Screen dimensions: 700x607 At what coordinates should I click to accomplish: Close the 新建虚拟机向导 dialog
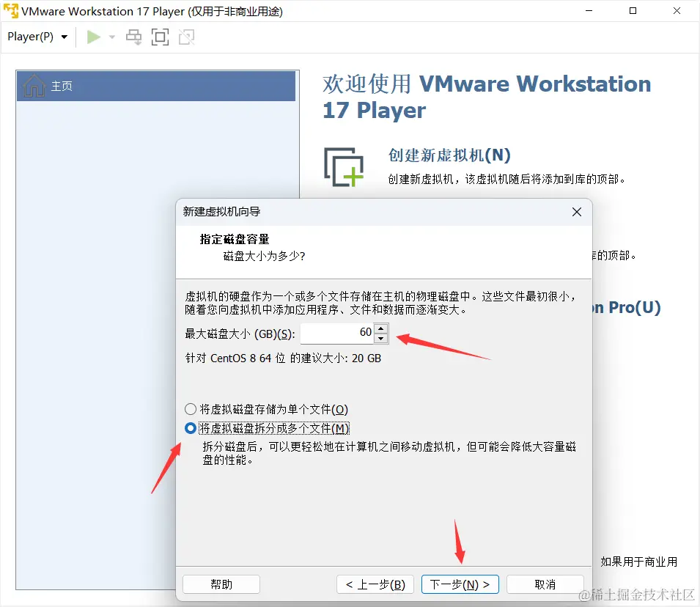[x=576, y=212]
